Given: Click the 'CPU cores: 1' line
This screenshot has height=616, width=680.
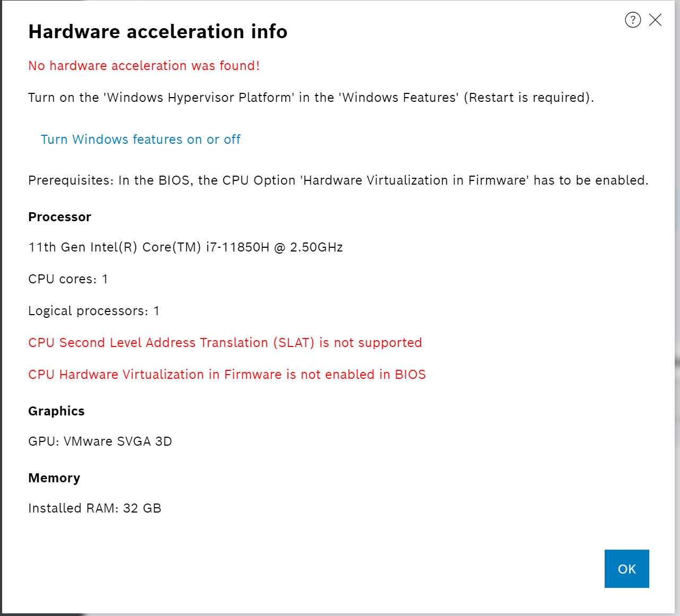Looking at the screenshot, I should point(68,279).
